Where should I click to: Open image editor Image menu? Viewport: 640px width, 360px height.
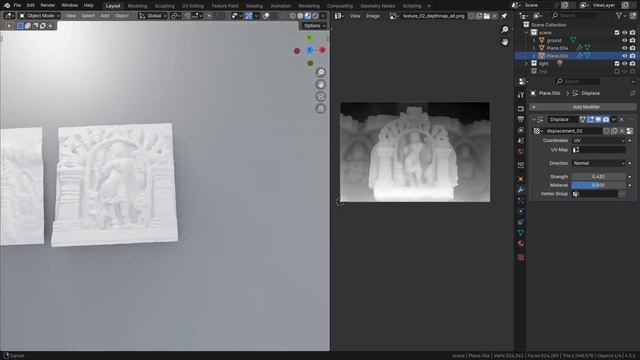coord(373,16)
